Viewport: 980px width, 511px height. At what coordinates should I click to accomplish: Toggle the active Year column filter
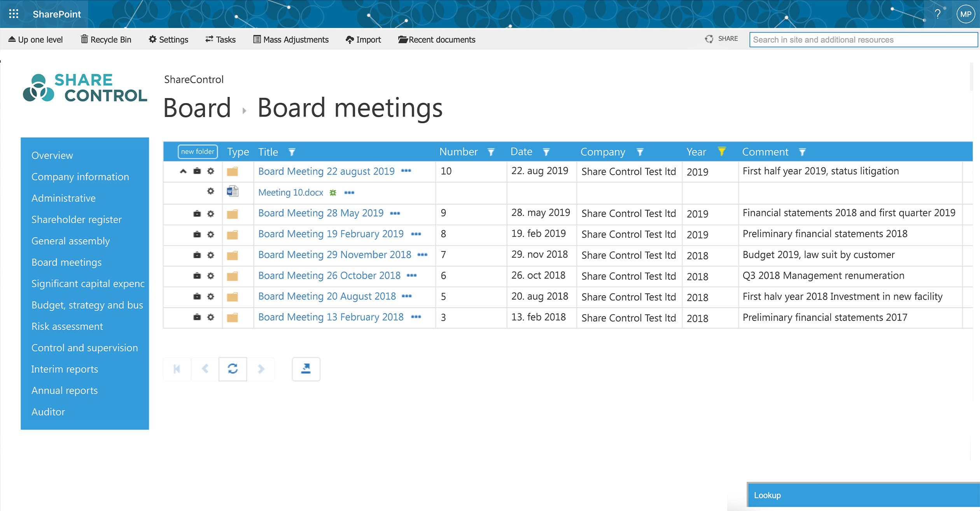tap(722, 152)
